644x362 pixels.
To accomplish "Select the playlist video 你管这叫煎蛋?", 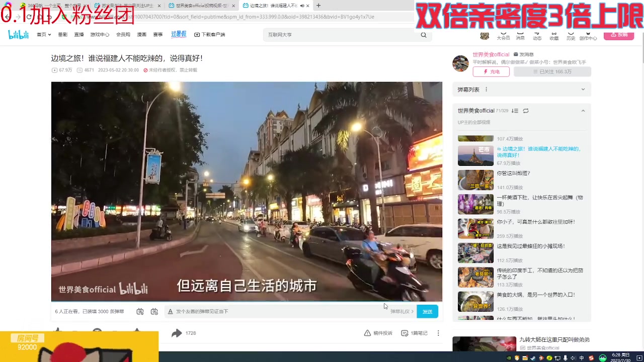I will point(514,173).
